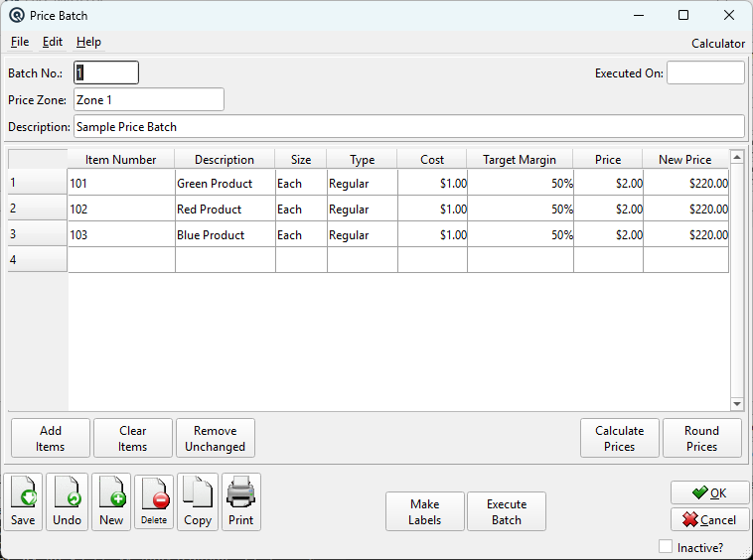The image size is (753, 560).
Task: Click empty Item Number cell in row 4
Action: [x=121, y=259]
